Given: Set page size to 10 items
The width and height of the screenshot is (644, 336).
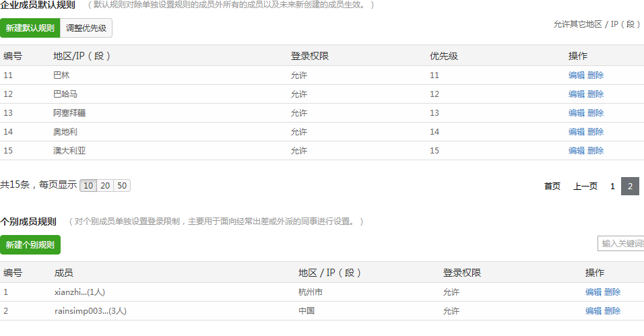Looking at the screenshot, I should pyautogui.click(x=88, y=185).
